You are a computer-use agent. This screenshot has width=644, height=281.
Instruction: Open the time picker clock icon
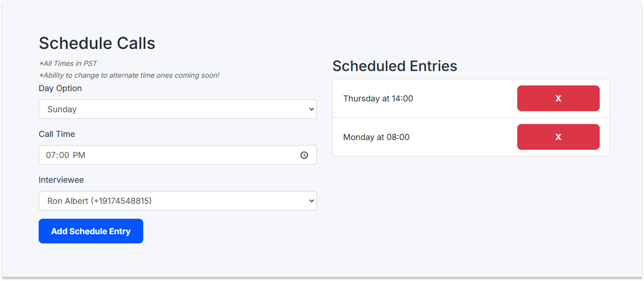coord(304,155)
